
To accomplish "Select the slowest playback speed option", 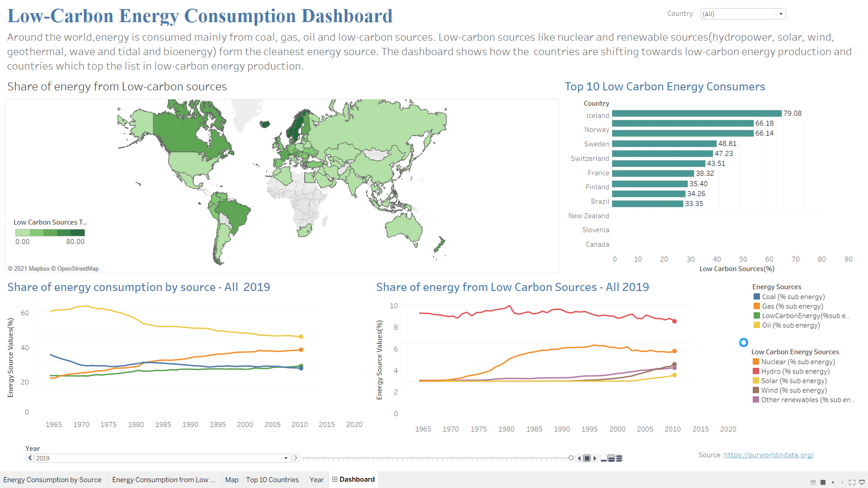I will (604, 458).
